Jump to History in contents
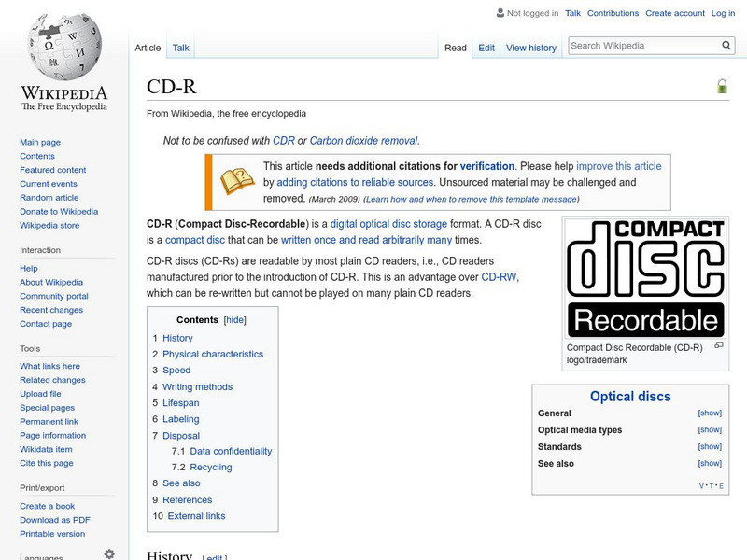The height and width of the screenshot is (560, 747). [177, 338]
